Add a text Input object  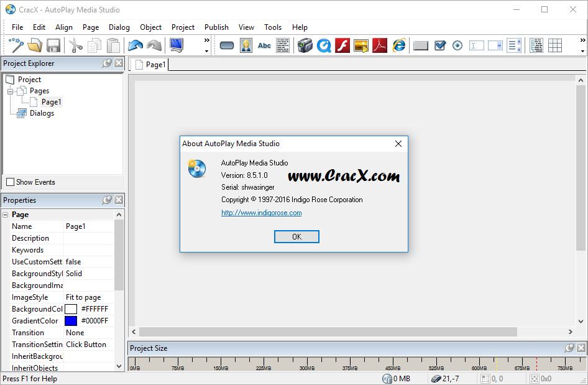tap(477, 45)
